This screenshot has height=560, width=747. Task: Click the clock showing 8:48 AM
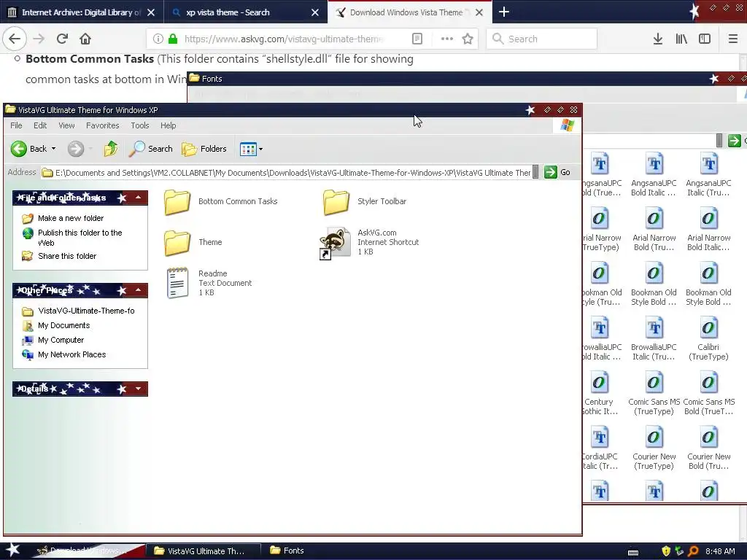(x=720, y=551)
